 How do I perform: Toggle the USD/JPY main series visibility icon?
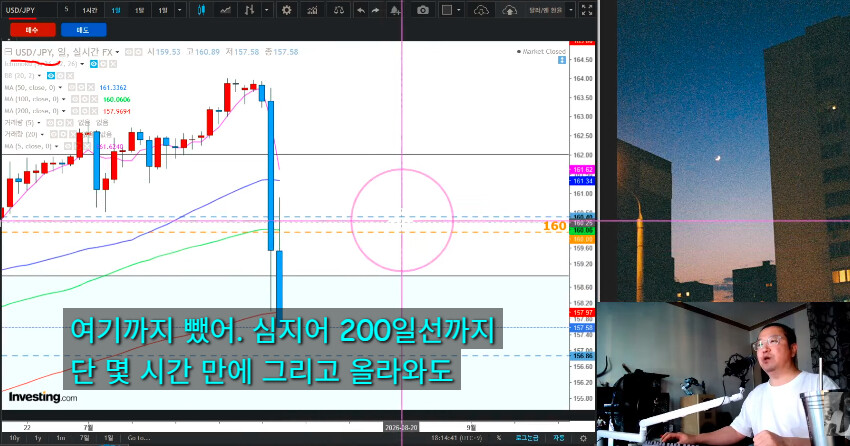pyautogui.click(x=129, y=52)
